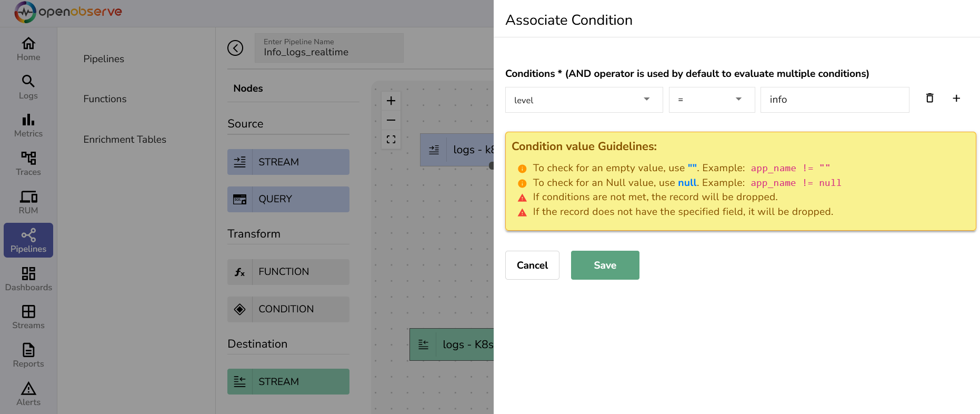Switch to the Functions section

click(105, 98)
